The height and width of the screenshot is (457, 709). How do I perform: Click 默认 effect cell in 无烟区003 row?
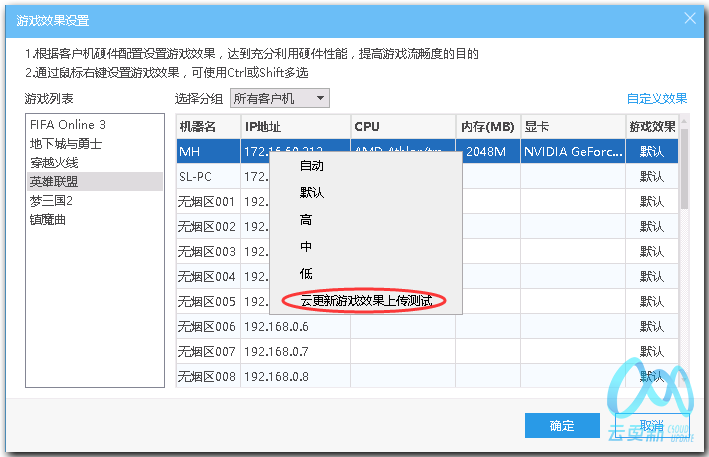click(x=652, y=251)
